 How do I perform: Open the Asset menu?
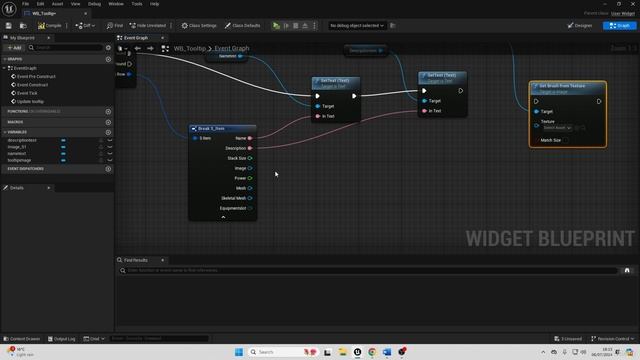tap(58, 4)
